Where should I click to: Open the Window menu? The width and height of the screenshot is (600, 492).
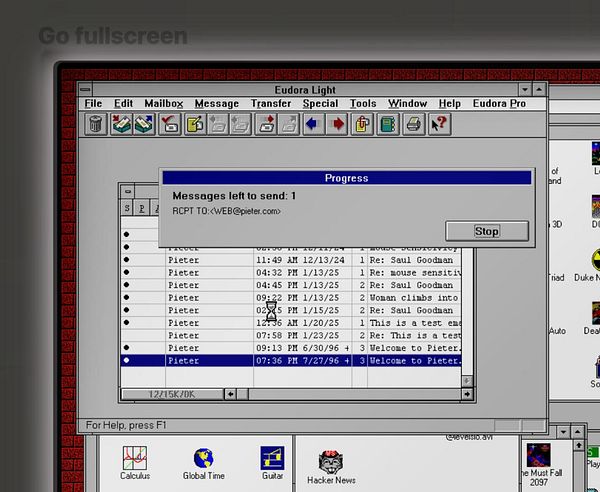point(408,104)
